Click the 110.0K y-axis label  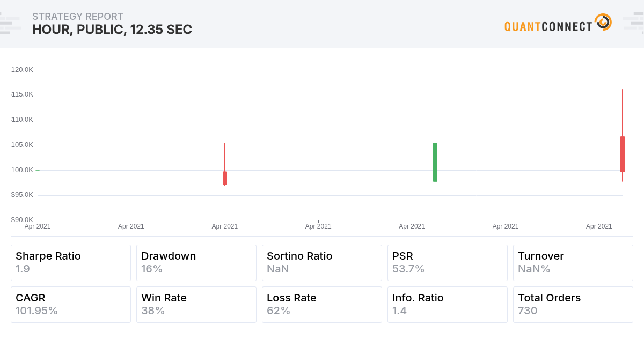(22, 120)
